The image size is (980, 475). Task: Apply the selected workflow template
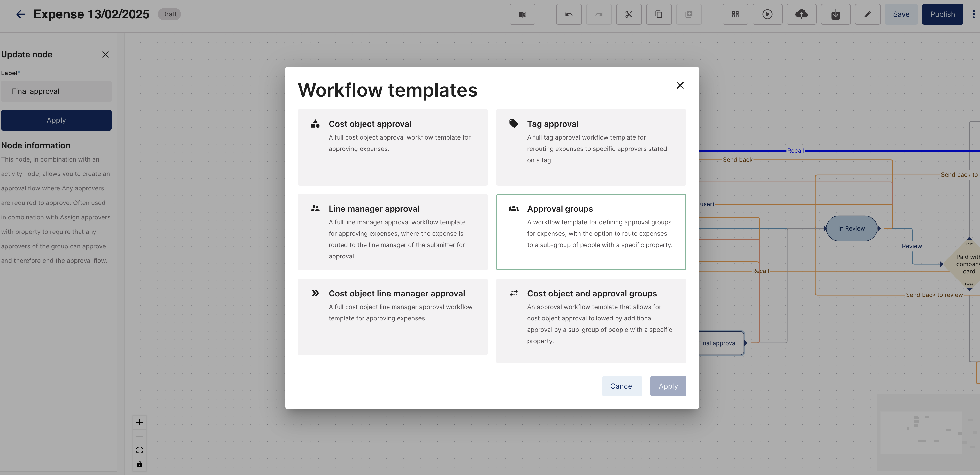click(668, 386)
